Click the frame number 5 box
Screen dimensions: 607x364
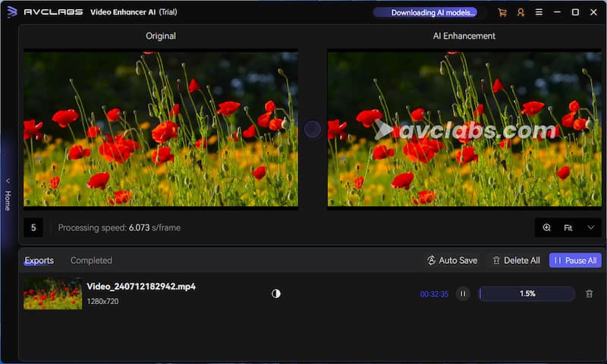click(33, 227)
